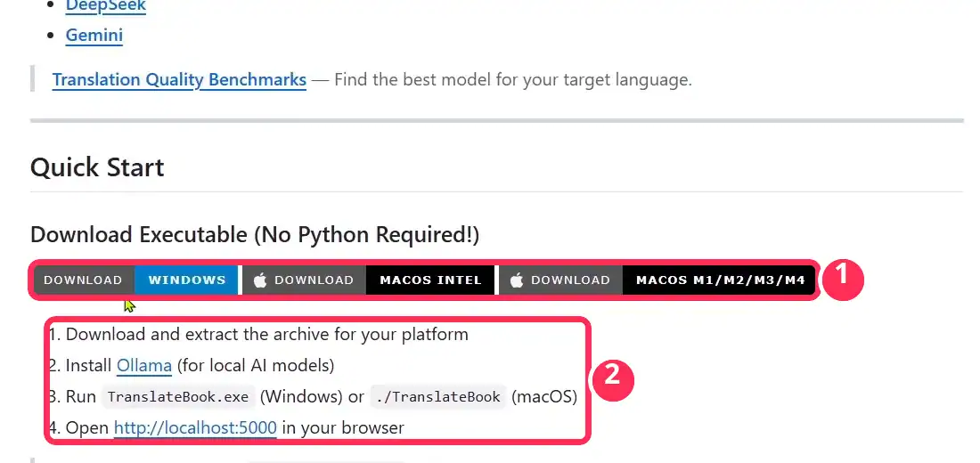This screenshot has height=463, width=980.
Task: Download the macOS Intel executable badge
Action: click(x=368, y=280)
